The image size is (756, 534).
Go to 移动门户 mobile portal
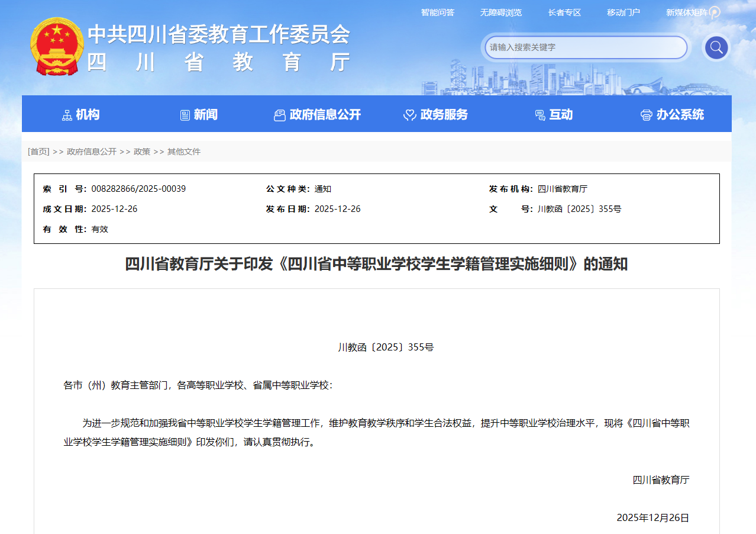click(623, 12)
